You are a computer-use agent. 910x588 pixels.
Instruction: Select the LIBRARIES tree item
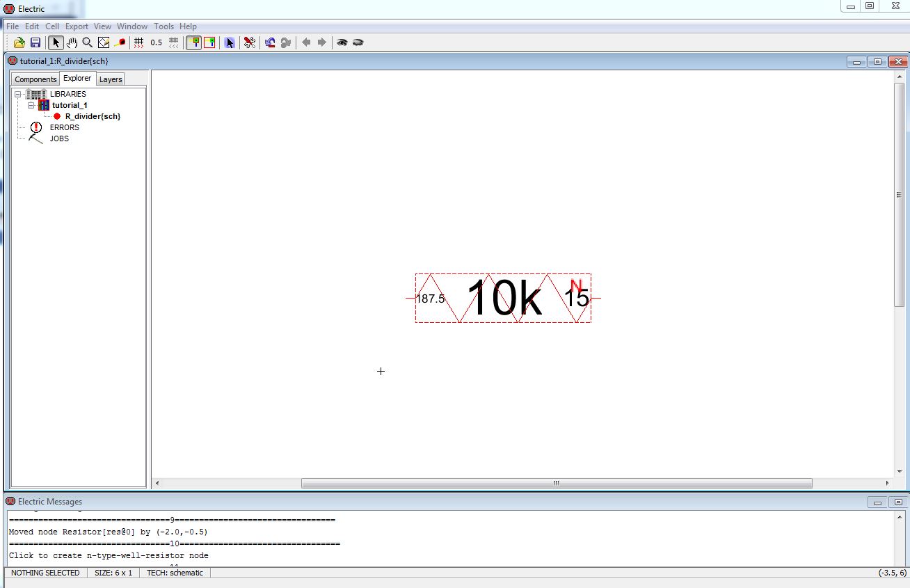click(x=68, y=94)
